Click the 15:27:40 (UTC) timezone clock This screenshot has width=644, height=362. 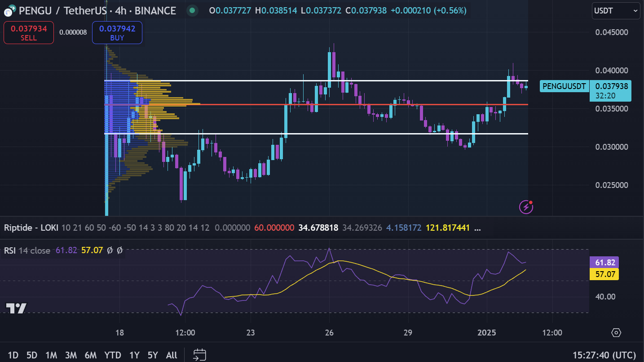[x=604, y=355]
